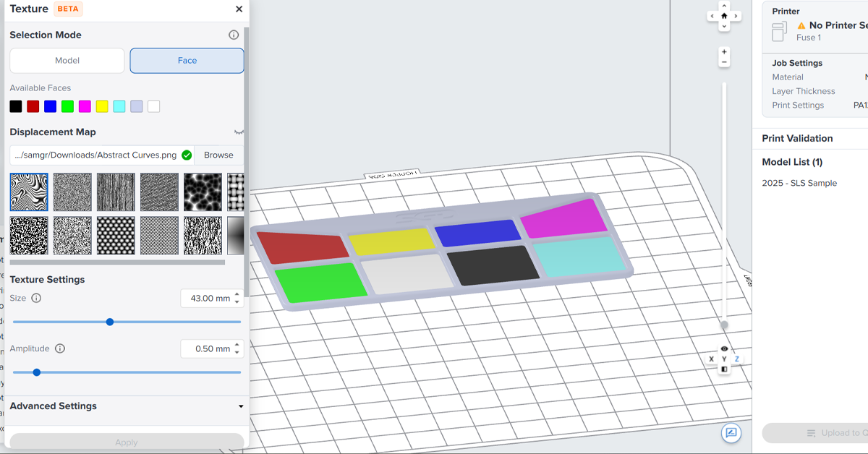
Task: Click the slice view contrast icon
Action: point(724,369)
